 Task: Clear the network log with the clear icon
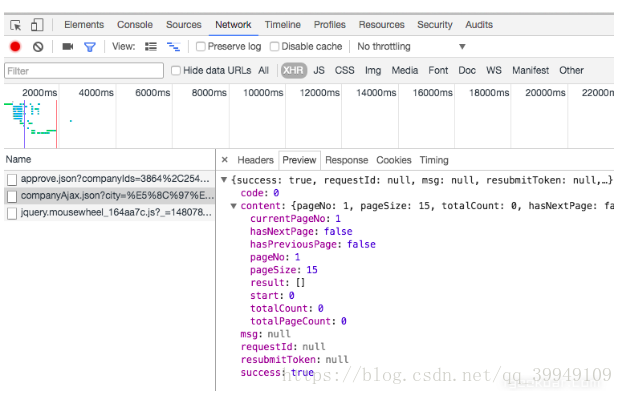(38, 47)
